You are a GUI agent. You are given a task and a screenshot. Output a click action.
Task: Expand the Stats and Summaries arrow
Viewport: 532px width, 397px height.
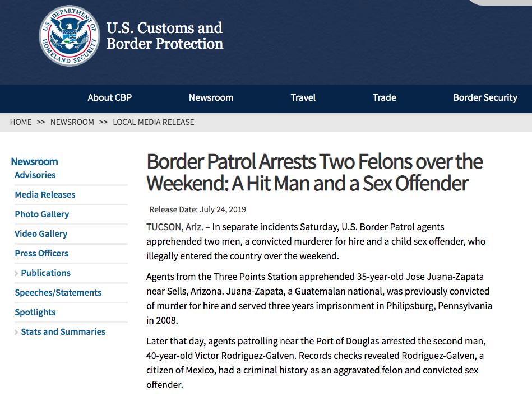(x=16, y=332)
